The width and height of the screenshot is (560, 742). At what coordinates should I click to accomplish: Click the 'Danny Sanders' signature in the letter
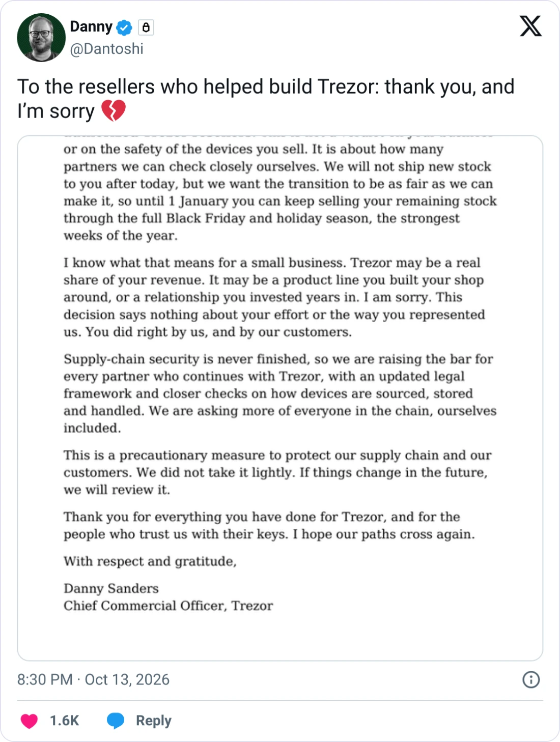[111, 588]
